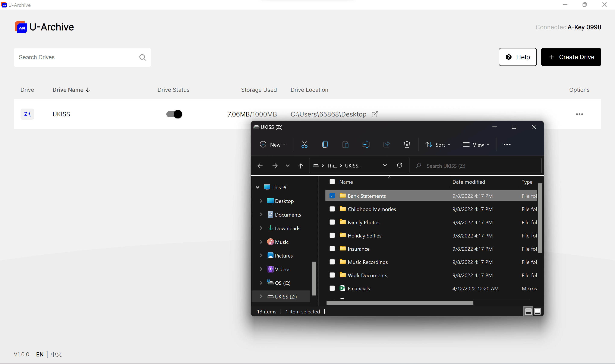
Task: Open the overflow menu with three dots
Action: [579, 114]
